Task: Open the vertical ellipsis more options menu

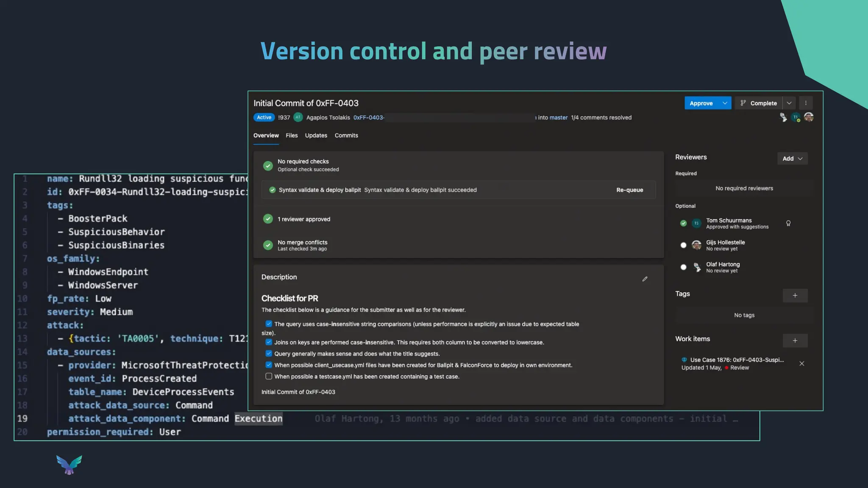Action: click(x=806, y=103)
